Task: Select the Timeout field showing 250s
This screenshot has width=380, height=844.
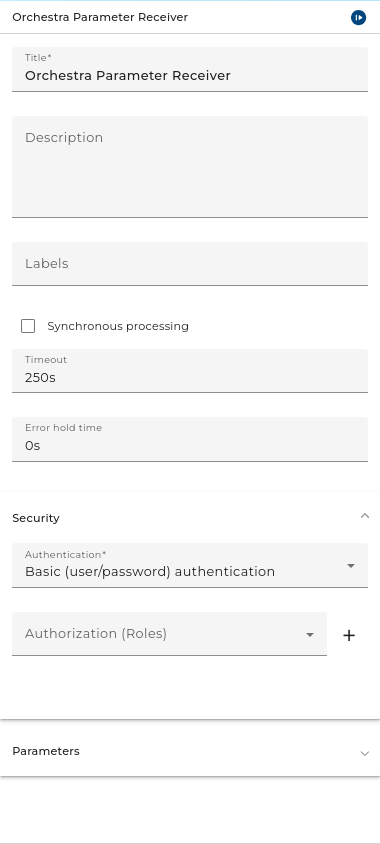Action: click(190, 371)
